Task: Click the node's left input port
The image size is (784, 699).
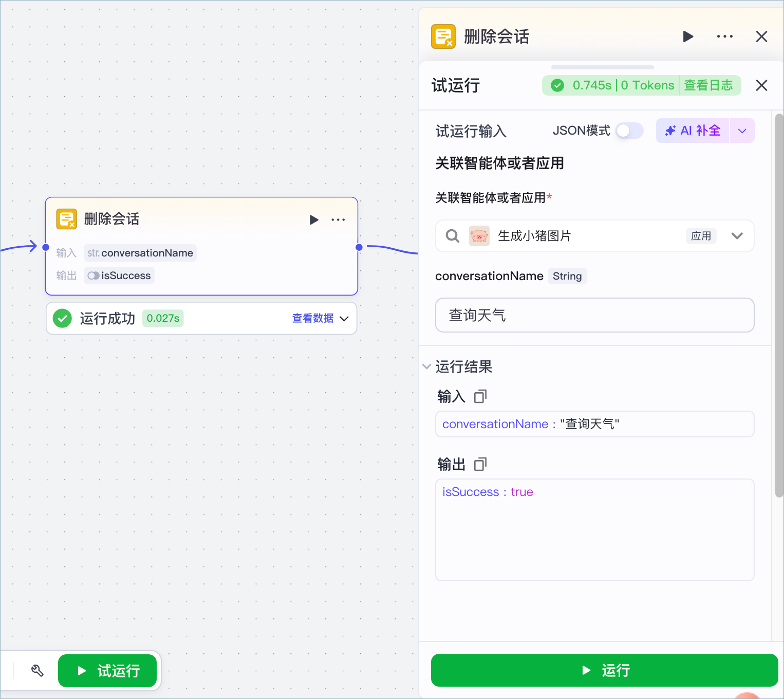Action: pos(46,247)
